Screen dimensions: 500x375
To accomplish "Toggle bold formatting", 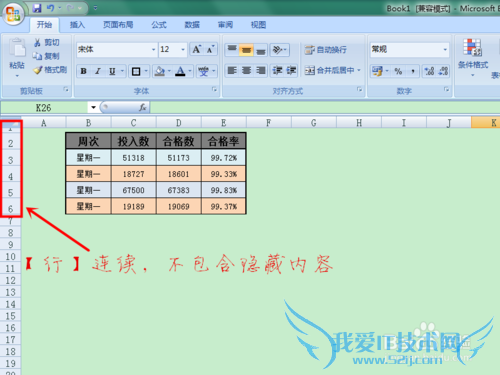I will tap(84, 71).
